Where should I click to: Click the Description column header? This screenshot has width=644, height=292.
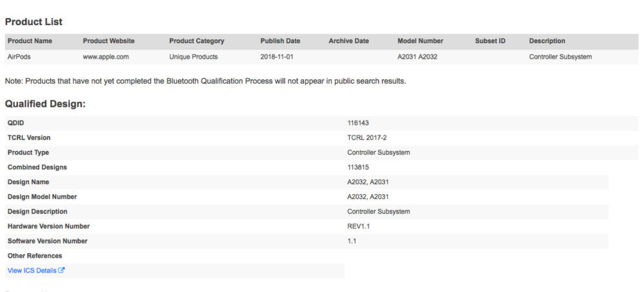point(547,41)
